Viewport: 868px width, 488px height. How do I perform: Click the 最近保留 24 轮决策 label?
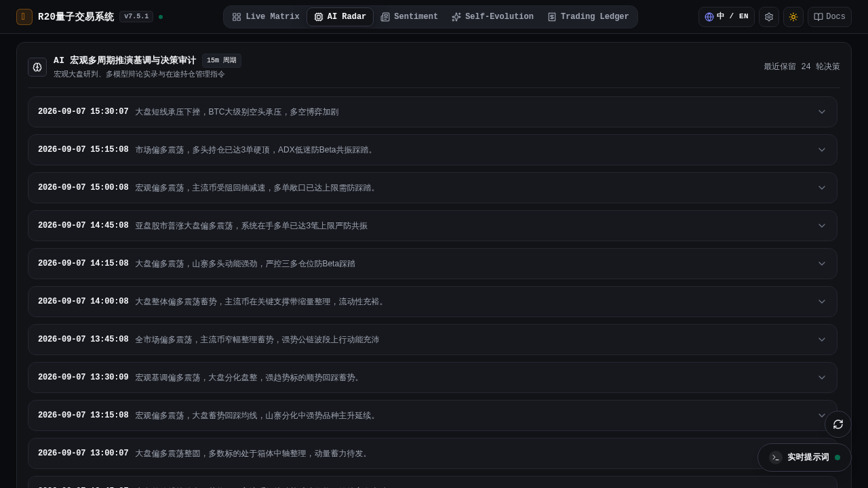(802, 66)
